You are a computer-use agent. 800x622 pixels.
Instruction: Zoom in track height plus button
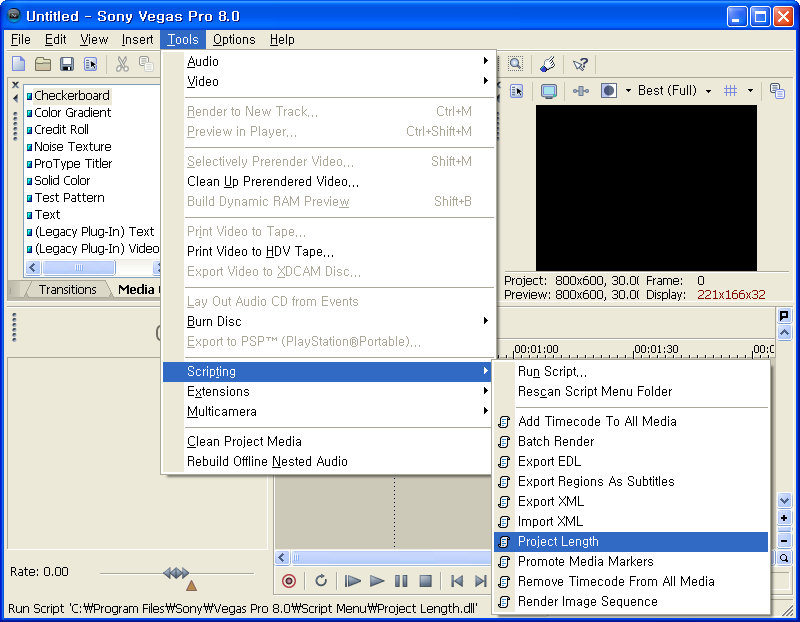click(x=784, y=518)
